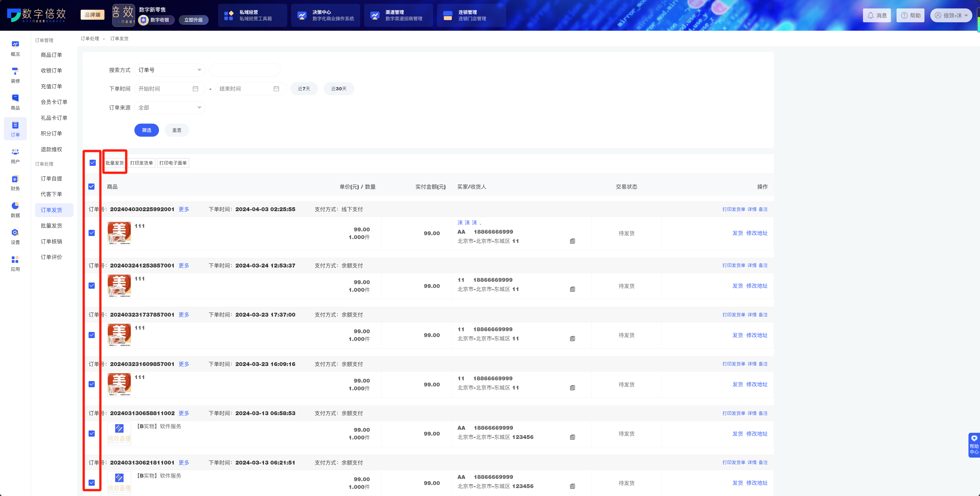
Task: Expand 更多 for order 202403130658811002
Action: [x=184, y=413]
